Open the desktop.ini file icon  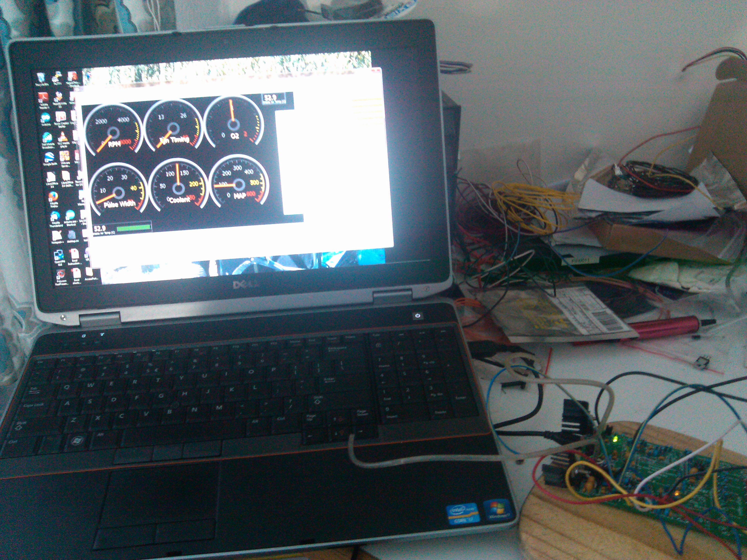click(x=72, y=235)
